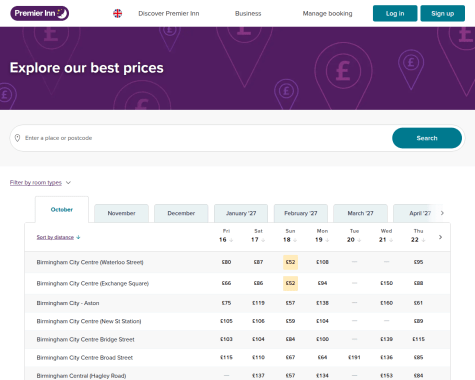Open Discover Premier Inn menu
475x380 pixels.
pos(169,13)
